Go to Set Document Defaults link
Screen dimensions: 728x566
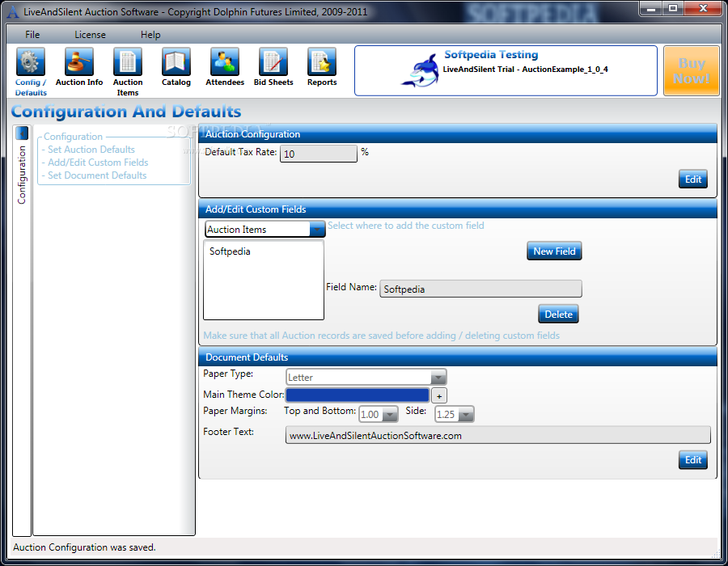coord(97,175)
